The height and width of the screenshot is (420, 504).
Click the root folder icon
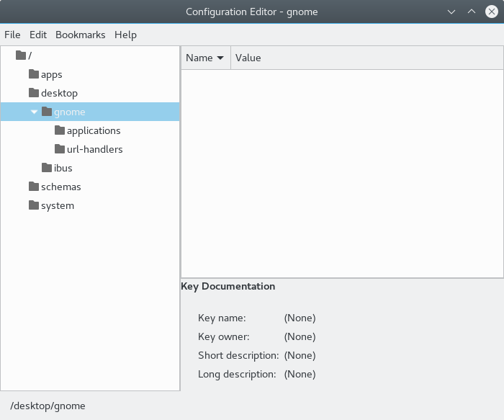coord(21,55)
